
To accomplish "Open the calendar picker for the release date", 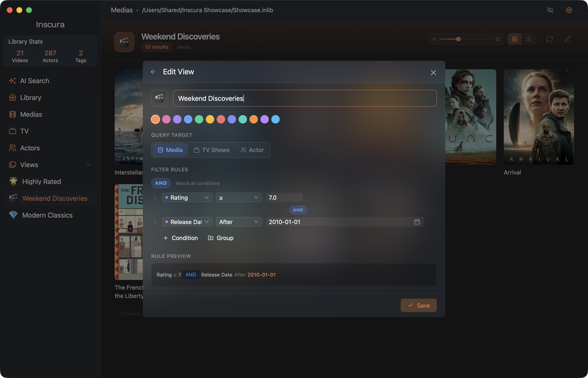I will click(417, 222).
